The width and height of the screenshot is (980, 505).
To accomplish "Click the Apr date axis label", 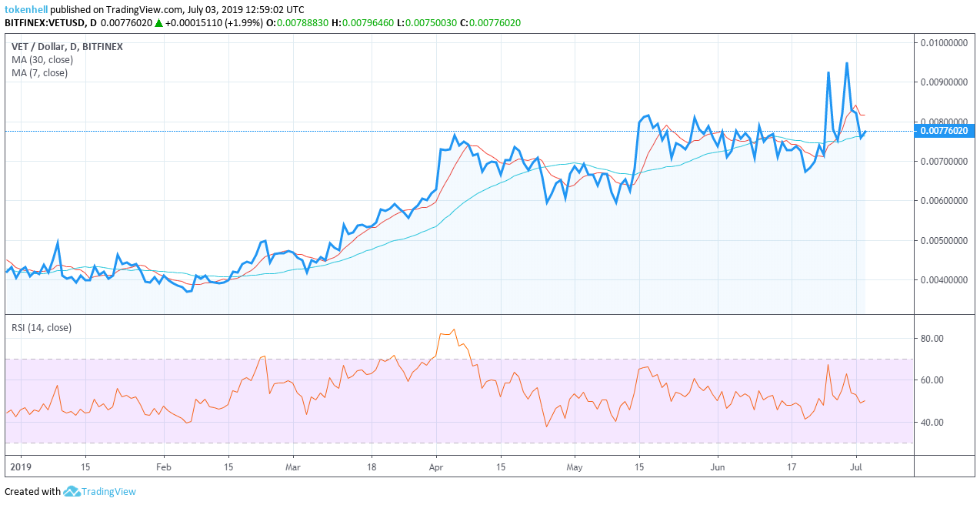I will (436, 467).
